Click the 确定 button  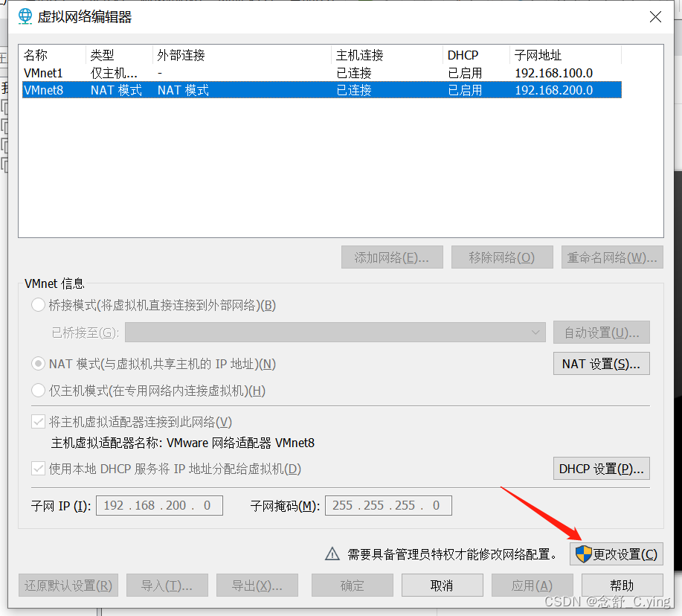(x=353, y=585)
